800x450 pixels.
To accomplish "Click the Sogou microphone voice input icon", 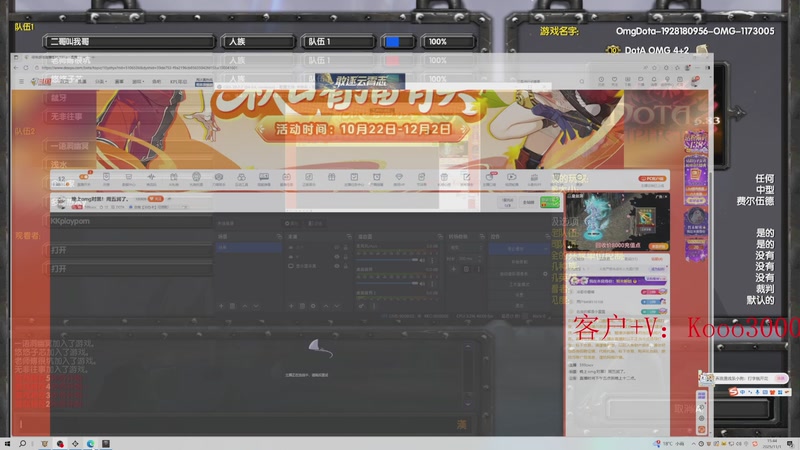I will pos(758,392).
